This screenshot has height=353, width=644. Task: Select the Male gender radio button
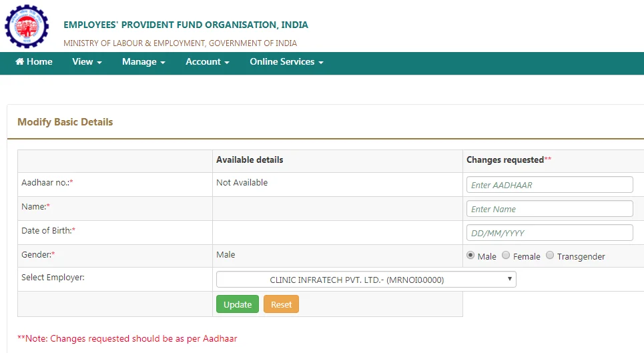pyautogui.click(x=470, y=256)
